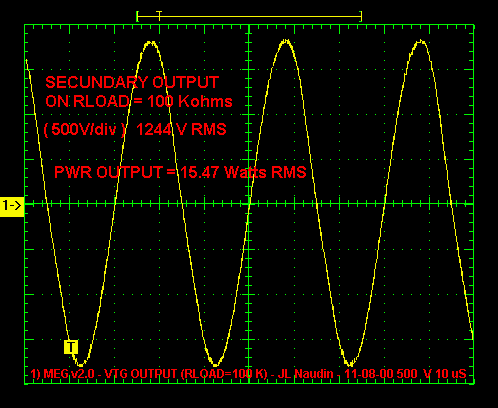Click the right bracket of the record-length bar
The height and width of the screenshot is (408, 498).
(361, 16)
